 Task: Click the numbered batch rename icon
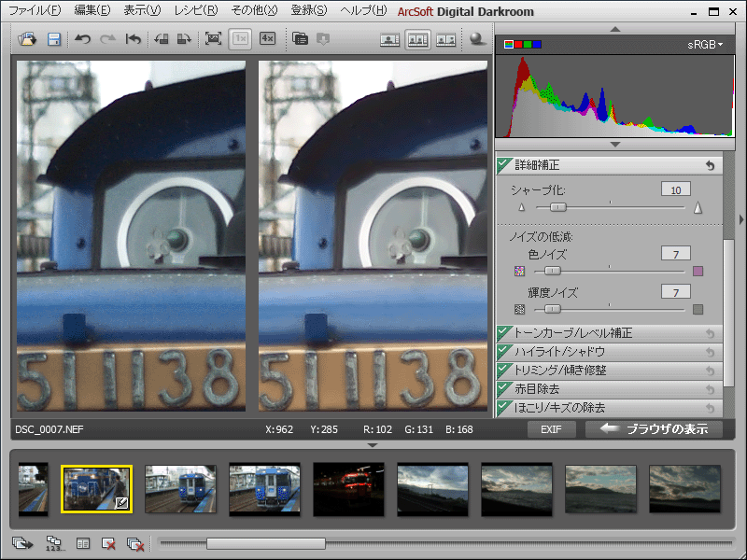click(x=53, y=543)
